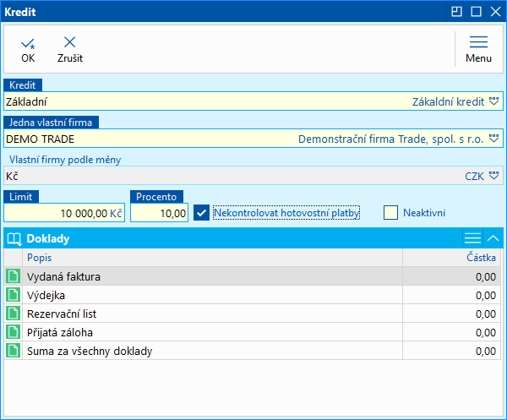The height and width of the screenshot is (420, 507).
Task: Click the Částka value for Přijatá záloha
Action: pyautogui.click(x=485, y=332)
